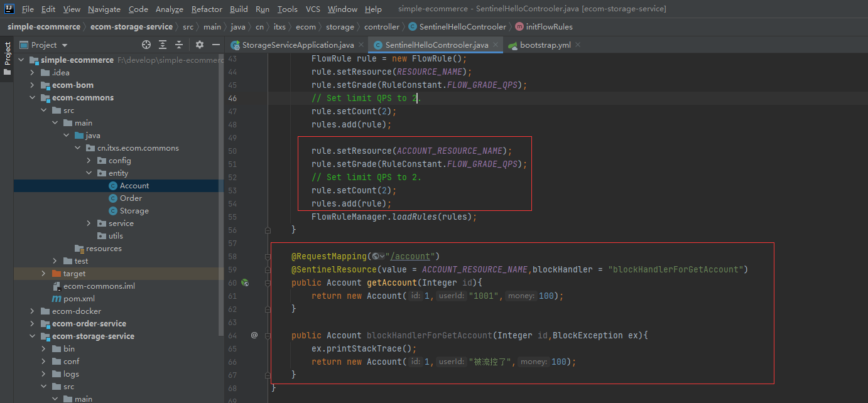Collapse the ecom-commons module

tap(32, 98)
